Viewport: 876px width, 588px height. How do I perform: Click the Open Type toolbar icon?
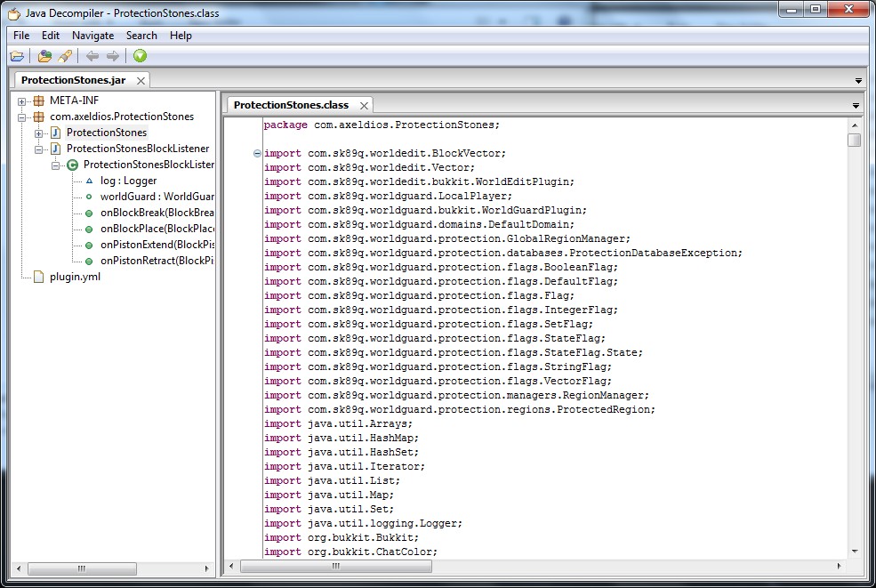(x=44, y=56)
